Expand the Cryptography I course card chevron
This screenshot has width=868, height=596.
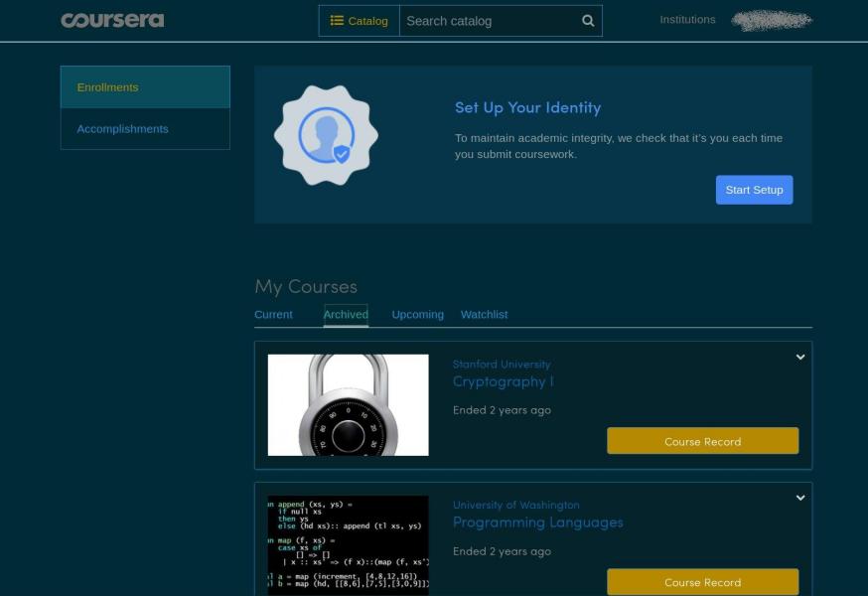[798, 355]
